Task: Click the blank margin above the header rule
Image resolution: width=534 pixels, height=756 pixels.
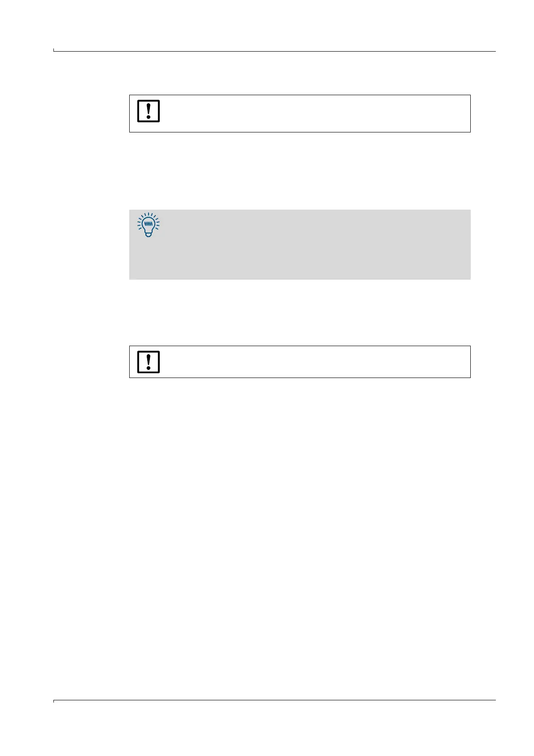Action: pyautogui.click(x=275, y=25)
